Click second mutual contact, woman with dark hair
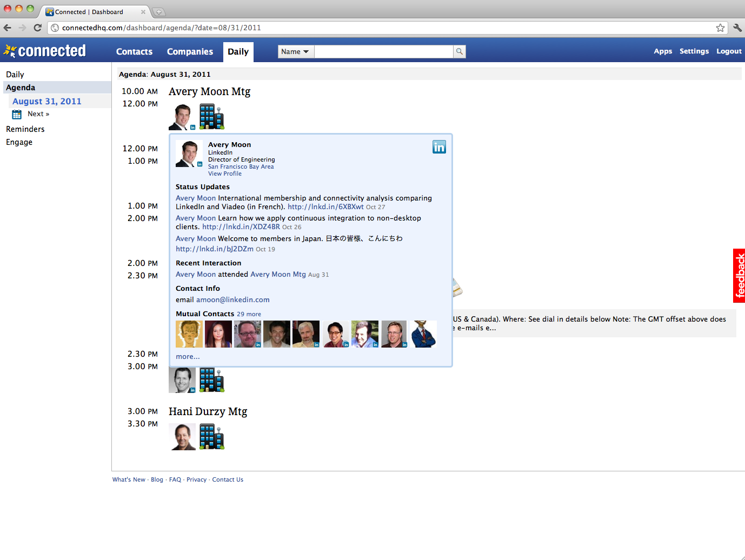Screen dimensions: 745x560 pyautogui.click(x=218, y=334)
